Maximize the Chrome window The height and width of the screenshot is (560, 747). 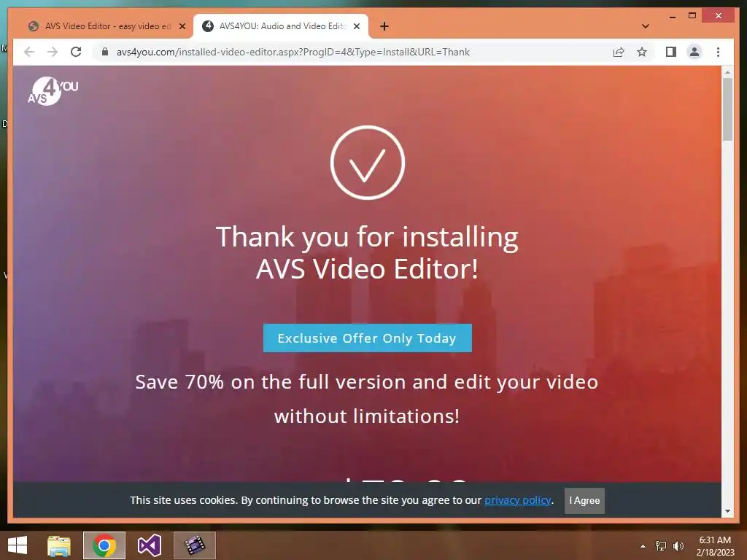692,16
